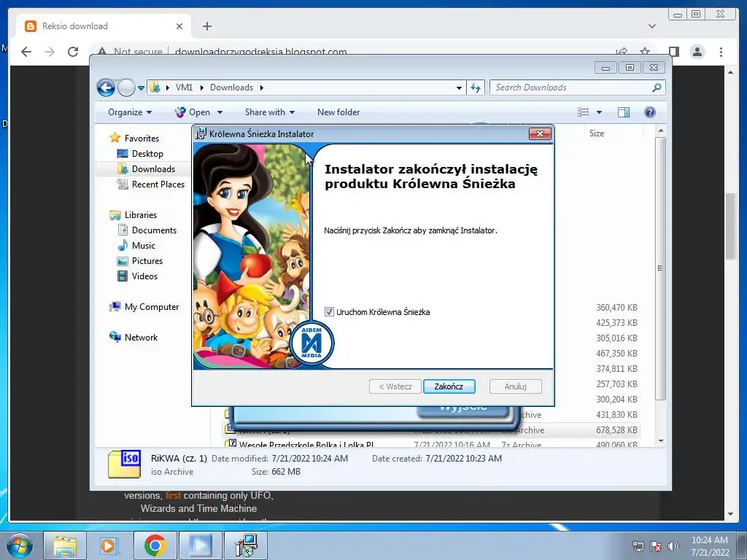Screen dimensions: 747x560
Task: Click Windows Explorer taskbar icon
Action: (x=65, y=545)
